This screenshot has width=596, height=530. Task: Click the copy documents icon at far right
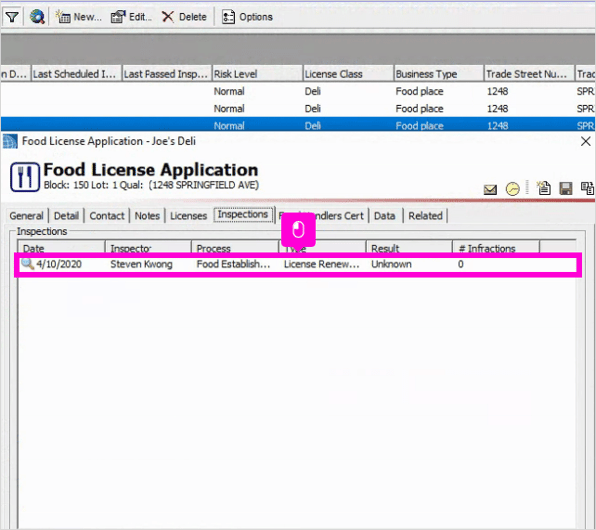(587, 188)
